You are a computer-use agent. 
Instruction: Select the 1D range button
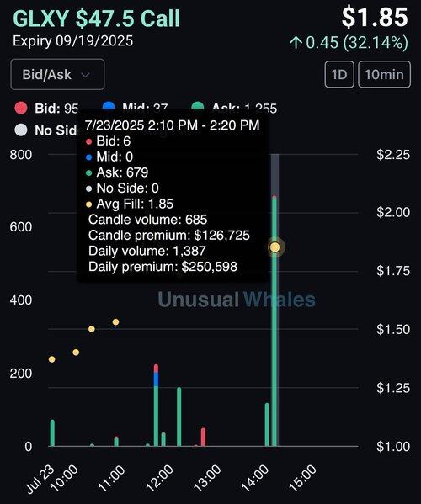[339, 74]
